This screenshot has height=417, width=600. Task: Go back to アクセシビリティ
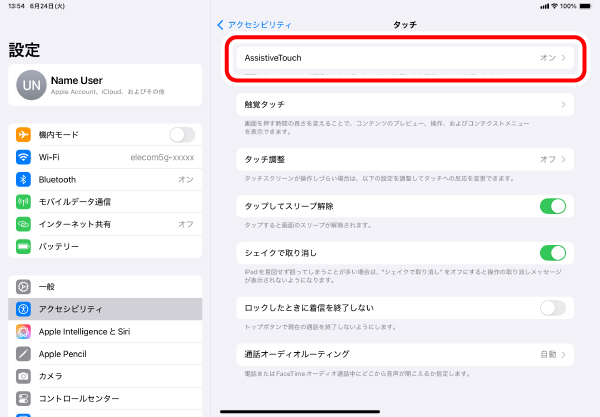pyautogui.click(x=254, y=23)
